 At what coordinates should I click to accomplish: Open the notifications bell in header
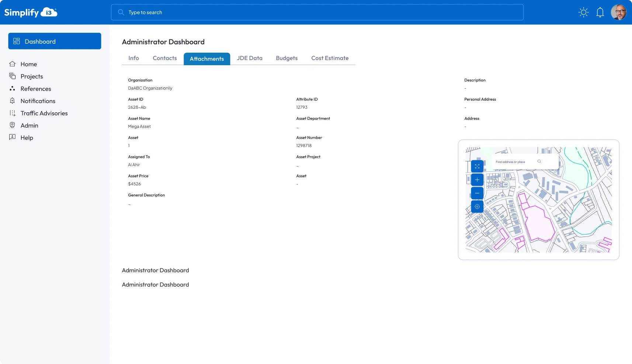600,13
